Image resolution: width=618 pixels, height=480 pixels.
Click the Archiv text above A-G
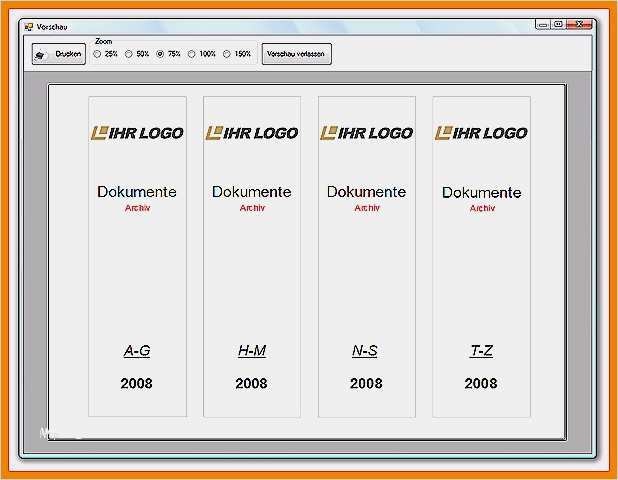(137, 208)
